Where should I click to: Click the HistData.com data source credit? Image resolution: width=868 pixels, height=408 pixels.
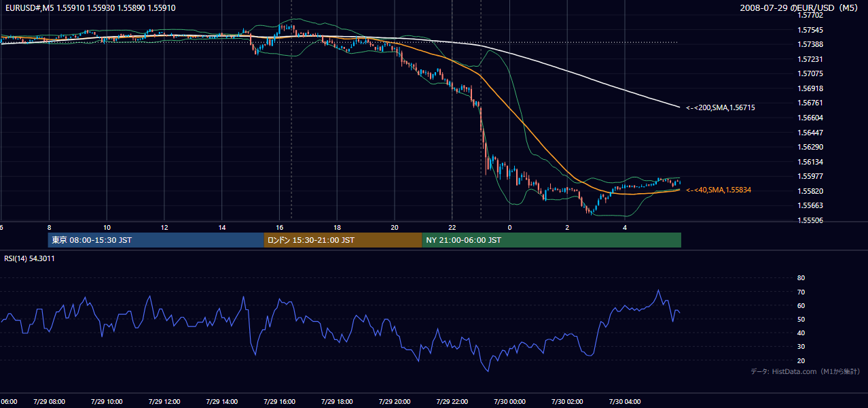coord(806,371)
